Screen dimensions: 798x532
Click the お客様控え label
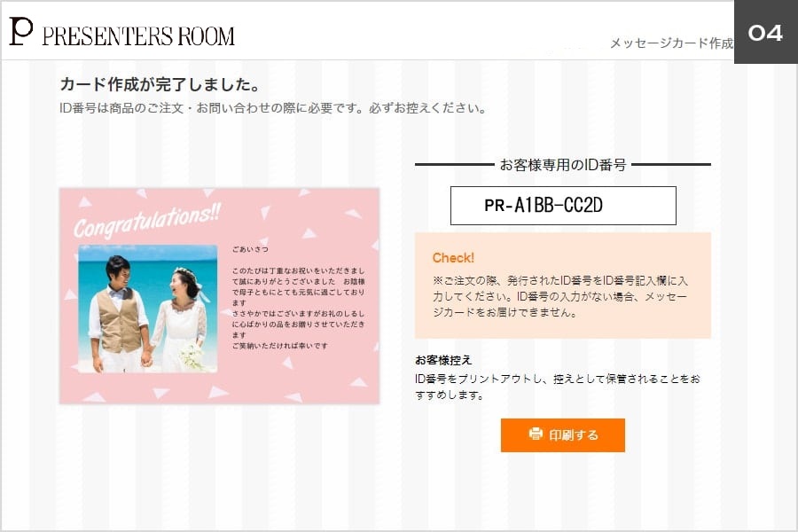(443, 361)
